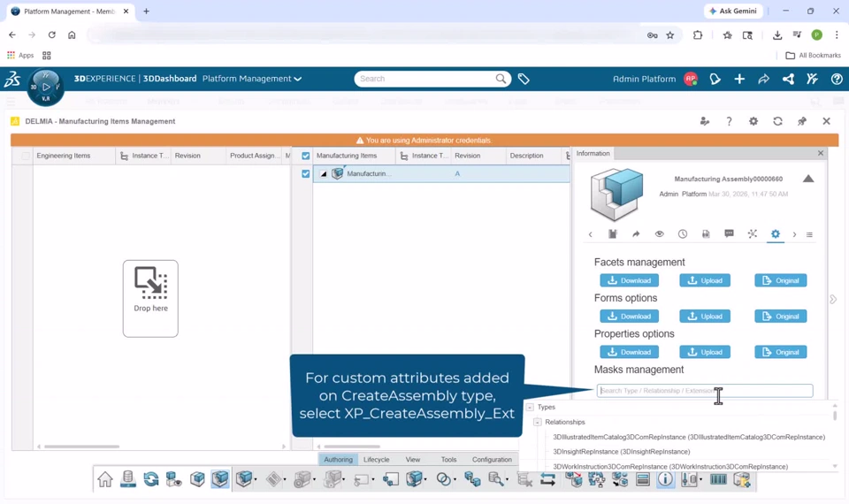Click the Manufacturing Items horizontal scrollbar

tap(352, 447)
